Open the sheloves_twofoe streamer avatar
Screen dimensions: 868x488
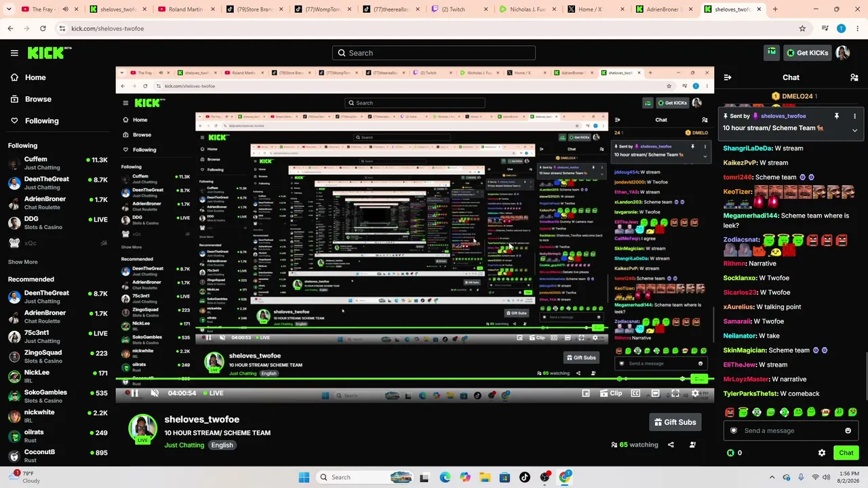142,428
